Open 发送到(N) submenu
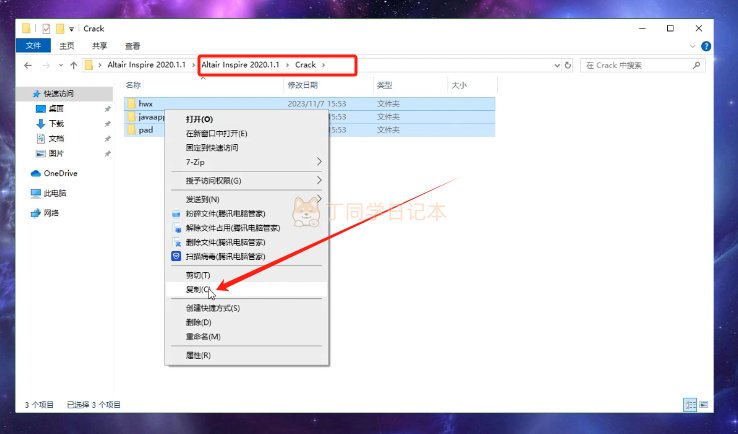Viewport: 738px width, 434px height. pyautogui.click(x=246, y=200)
